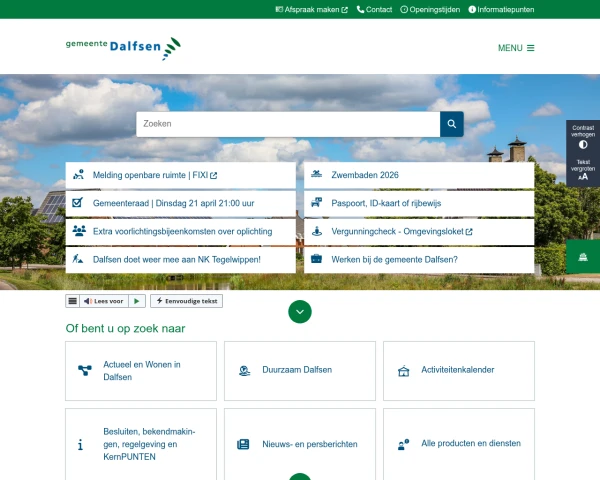Enable the Eenvoudige tekst mode
This screenshot has height=480, width=600.
(x=186, y=301)
